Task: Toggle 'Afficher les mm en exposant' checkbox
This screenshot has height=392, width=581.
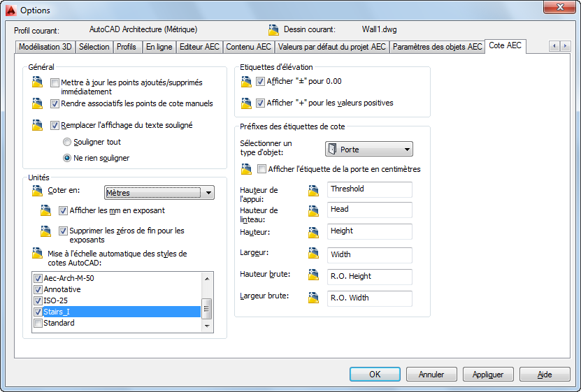Action: coord(64,210)
